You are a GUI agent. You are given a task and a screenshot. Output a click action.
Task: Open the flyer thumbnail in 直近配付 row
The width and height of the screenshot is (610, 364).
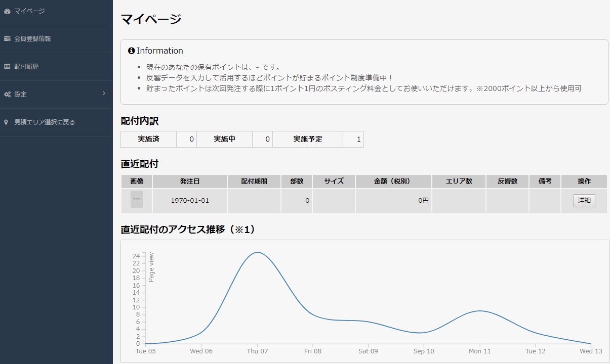point(137,200)
